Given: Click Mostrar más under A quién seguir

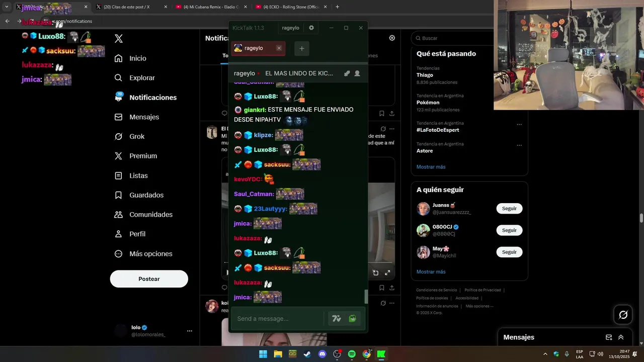Looking at the screenshot, I should pyautogui.click(x=431, y=272).
